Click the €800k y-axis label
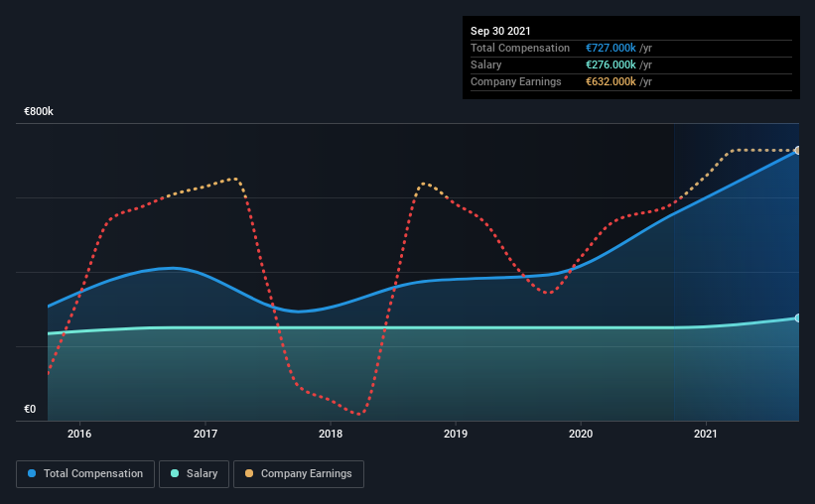The height and width of the screenshot is (504, 815). click(x=39, y=112)
